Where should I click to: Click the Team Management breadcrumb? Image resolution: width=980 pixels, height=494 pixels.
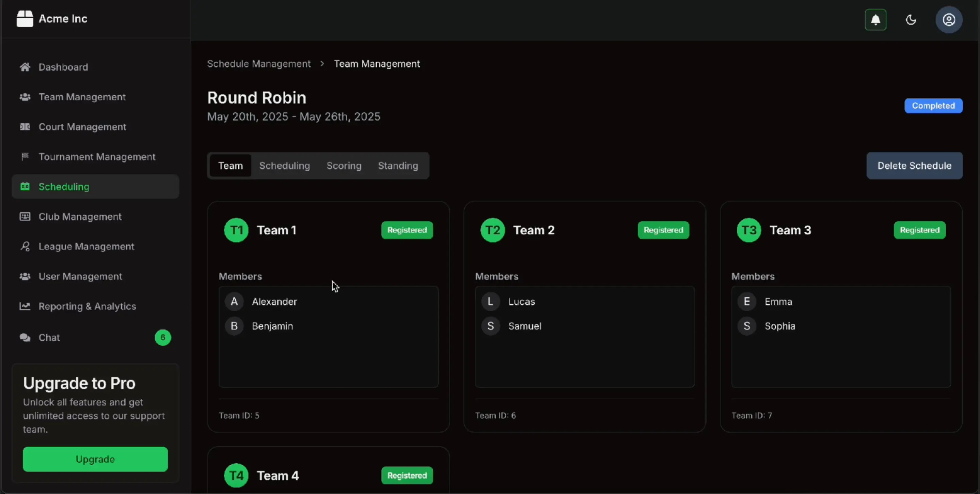click(377, 64)
